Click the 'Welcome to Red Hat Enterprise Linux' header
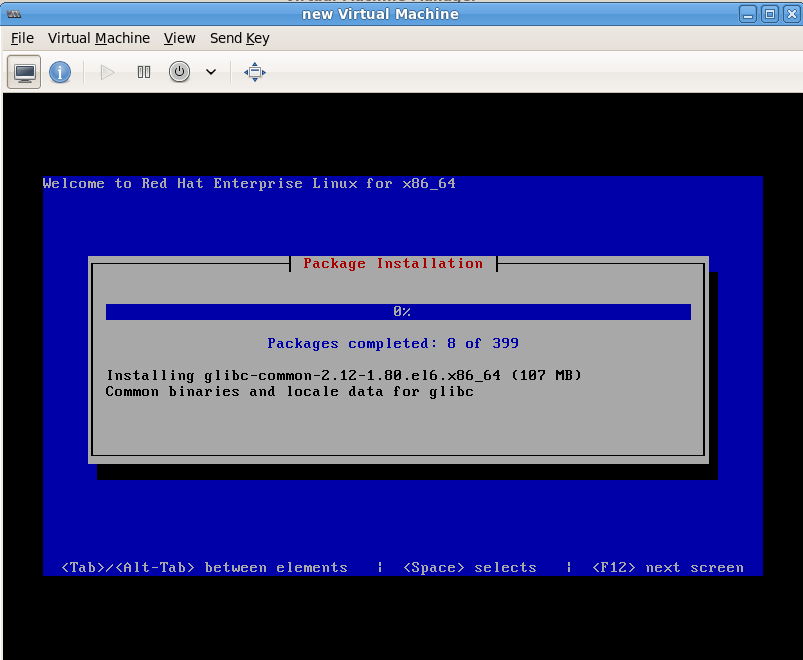This screenshot has height=660, width=803. tap(249, 184)
